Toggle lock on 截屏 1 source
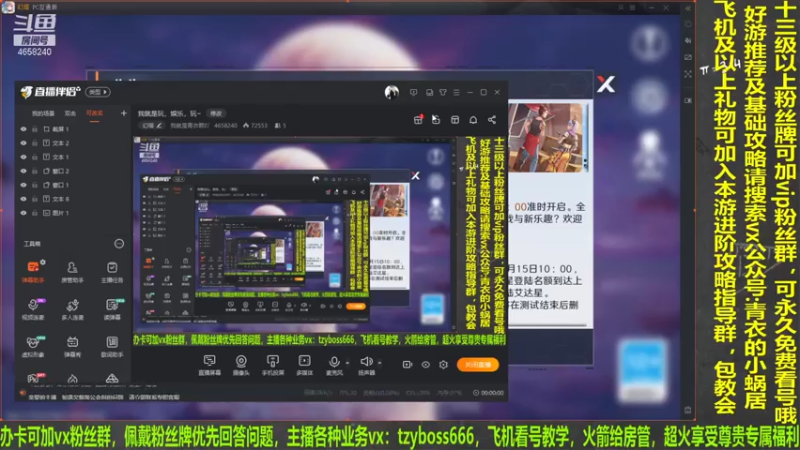 (35, 130)
